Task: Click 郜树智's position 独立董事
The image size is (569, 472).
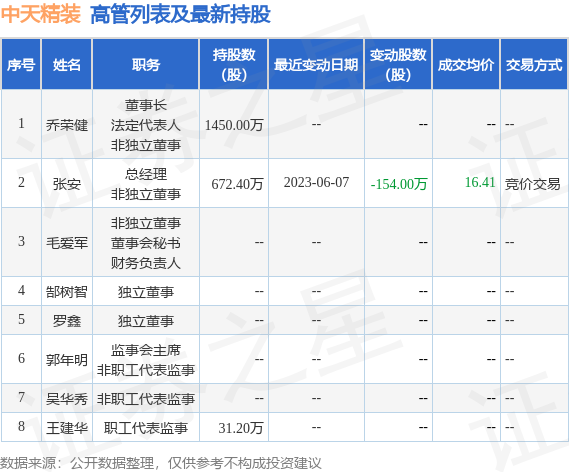Action: [x=146, y=292]
